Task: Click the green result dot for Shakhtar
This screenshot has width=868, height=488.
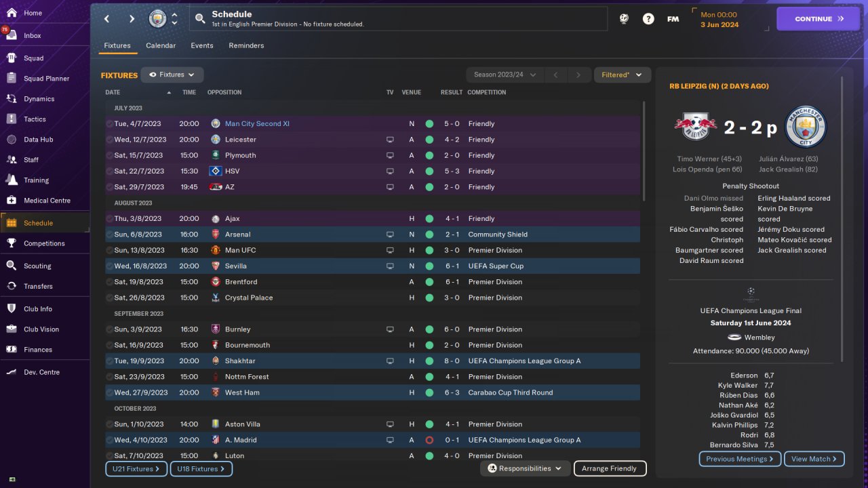Action: [x=429, y=361]
